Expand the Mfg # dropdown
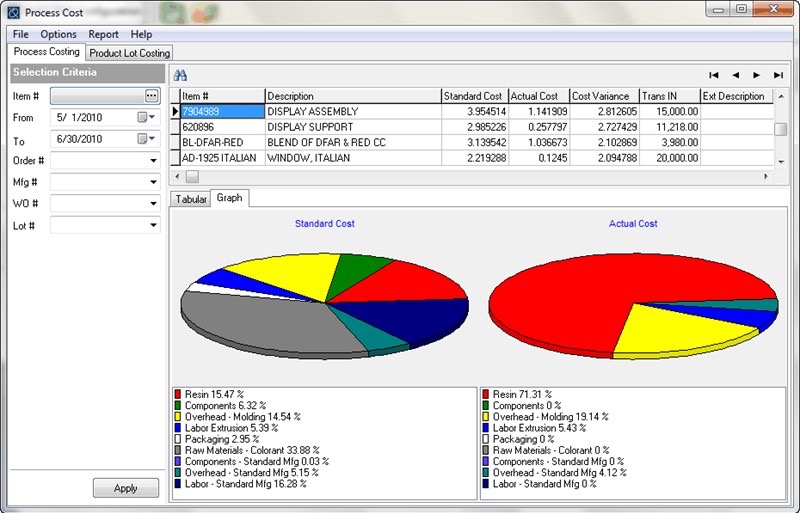Viewport: 800px width, 513px height. pos(153,182)
